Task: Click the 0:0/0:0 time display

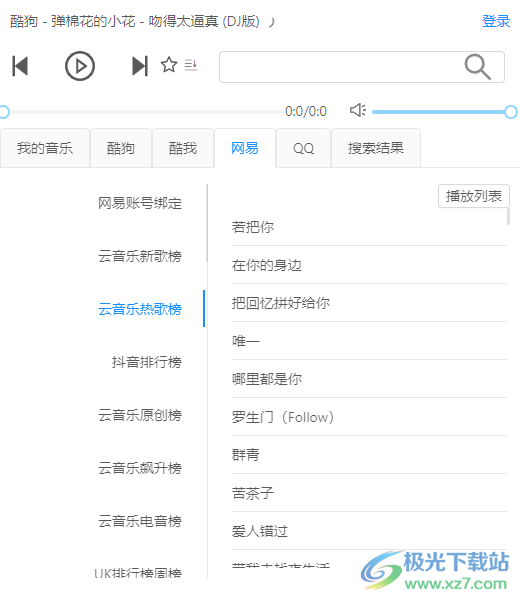Action: point(306,111)
